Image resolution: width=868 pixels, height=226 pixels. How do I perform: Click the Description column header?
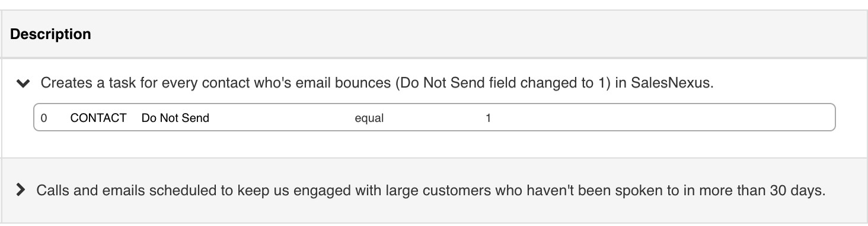(x=50, y=34)
